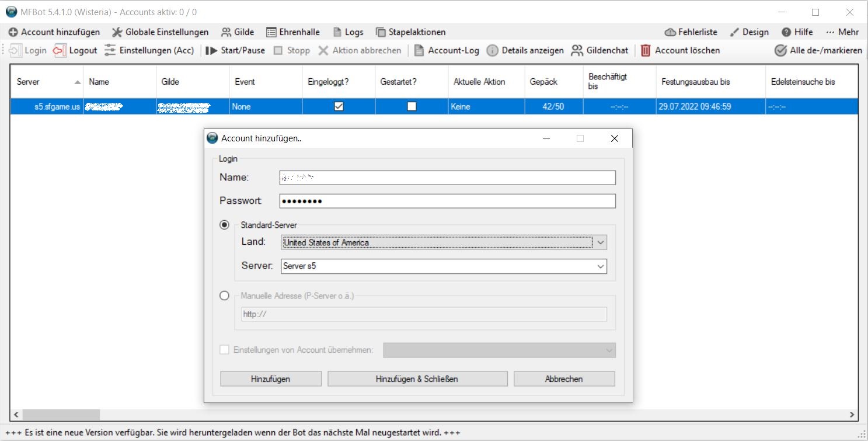Viewport: 868px width, 441px height.
Task: Click the Logout toolbar button
Action: coord(75,50)
